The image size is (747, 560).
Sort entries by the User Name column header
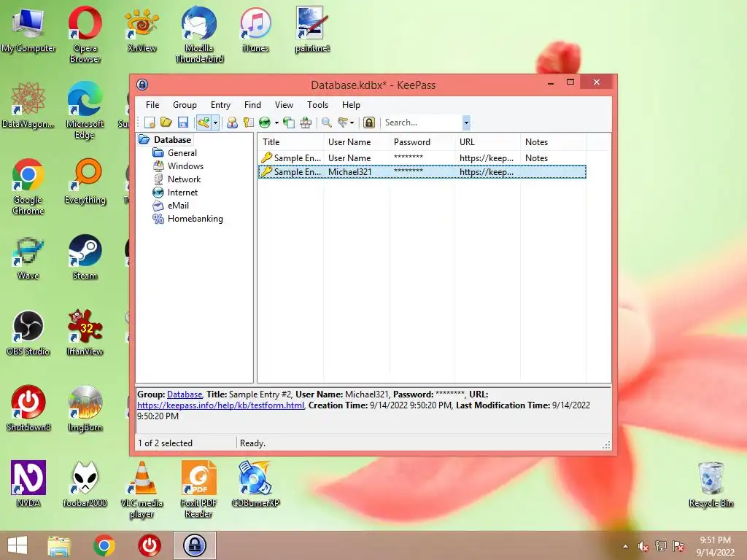click(x=356, y=142)
